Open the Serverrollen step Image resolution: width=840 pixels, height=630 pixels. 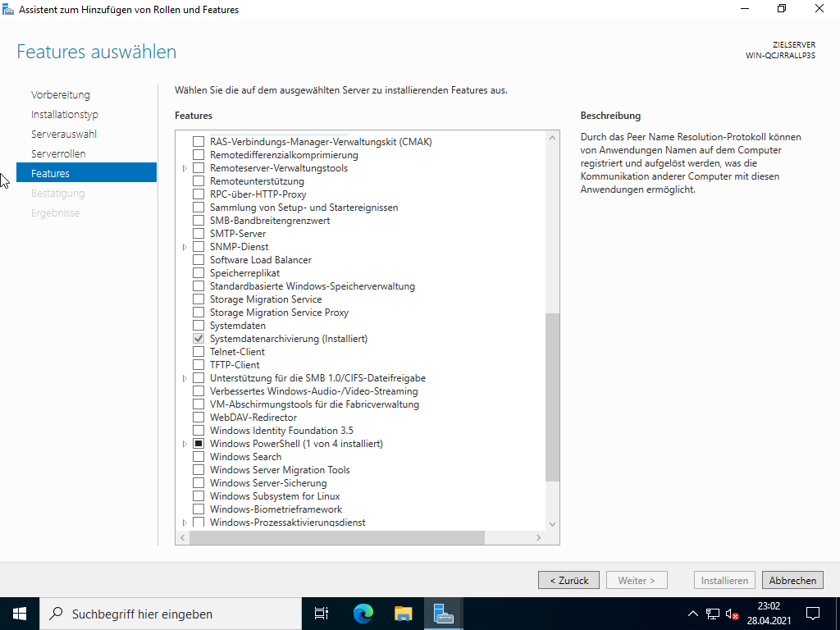[x=58, y=153]
